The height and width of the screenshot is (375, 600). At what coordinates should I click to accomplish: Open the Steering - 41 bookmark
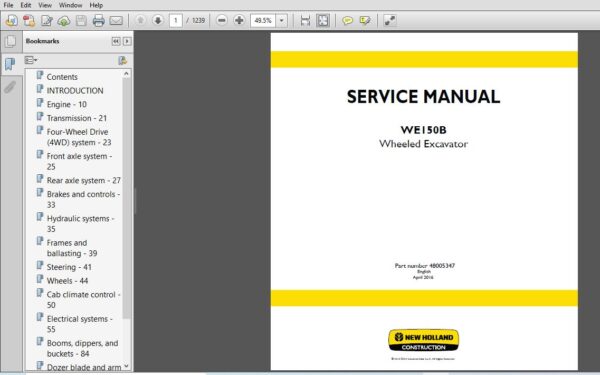(x=69, y=267)
